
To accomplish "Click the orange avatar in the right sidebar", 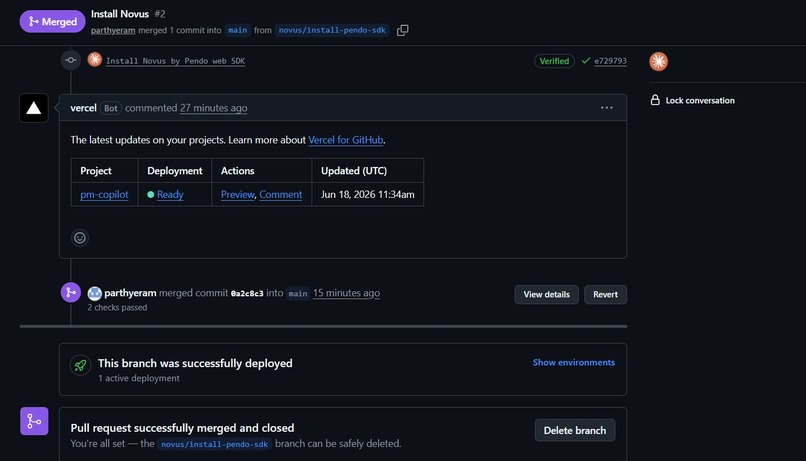I will point(658,62).
